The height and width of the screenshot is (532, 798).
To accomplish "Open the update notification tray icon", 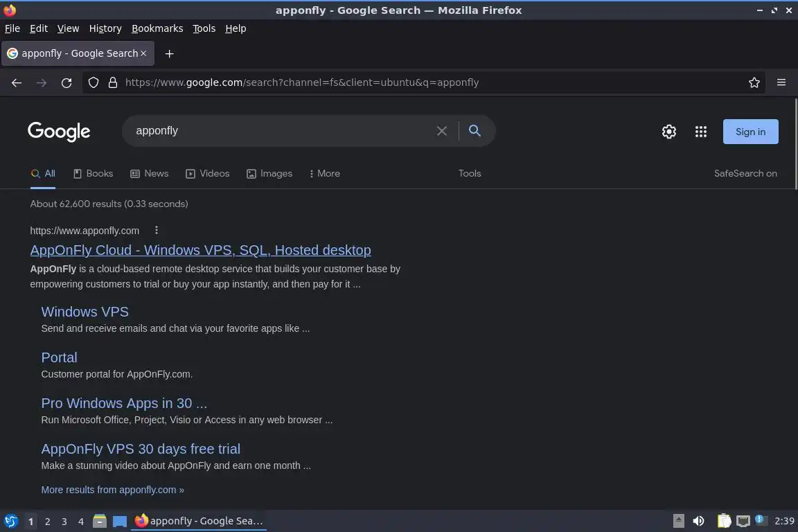I will tap(759, 520).
